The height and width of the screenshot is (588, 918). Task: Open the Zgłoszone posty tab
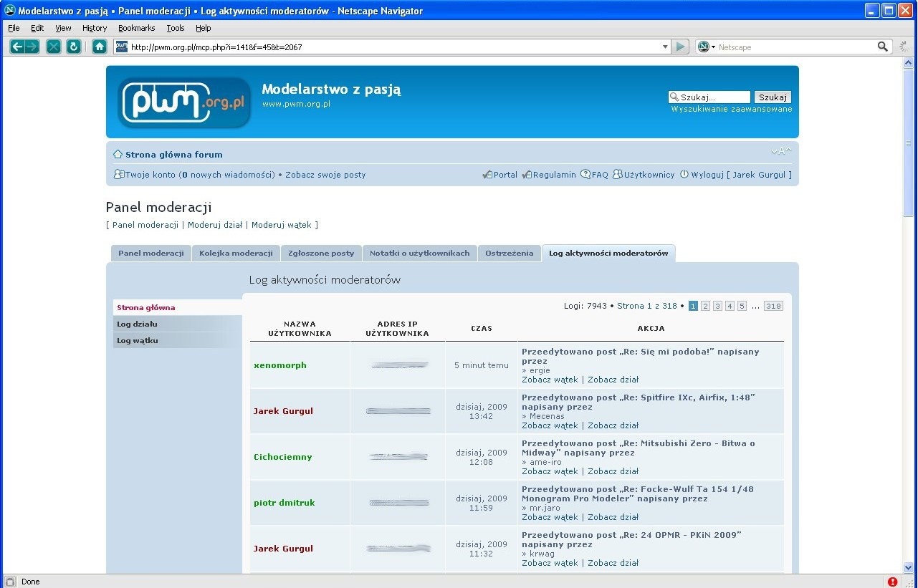[321, 253]
